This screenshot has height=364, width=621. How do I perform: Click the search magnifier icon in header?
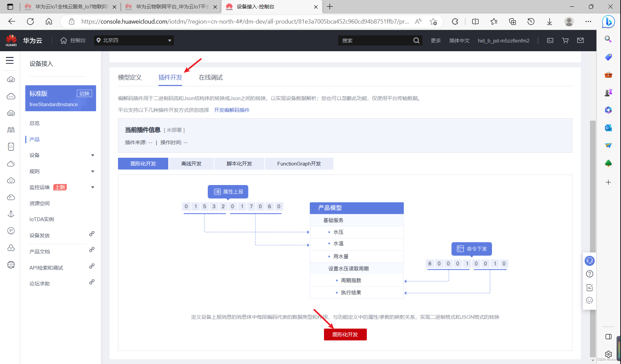(x=416, y=40)
